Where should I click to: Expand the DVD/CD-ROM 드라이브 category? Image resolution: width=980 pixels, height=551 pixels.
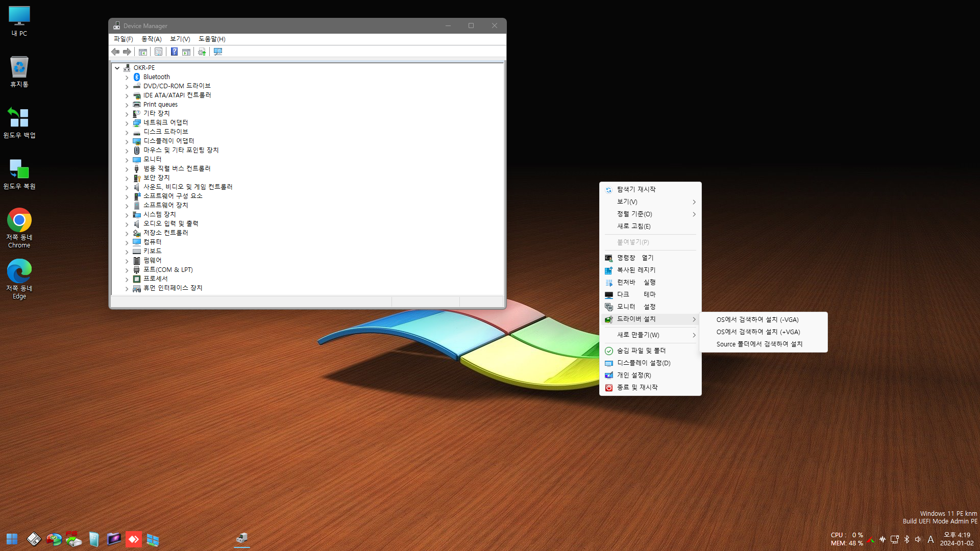pyautogui.click(x=127, y=87)
